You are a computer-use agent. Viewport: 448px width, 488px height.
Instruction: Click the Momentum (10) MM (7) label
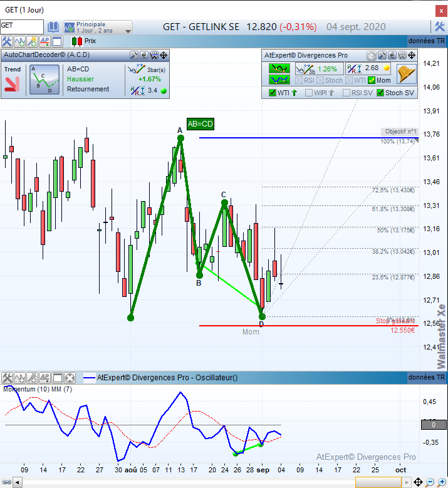38,390
